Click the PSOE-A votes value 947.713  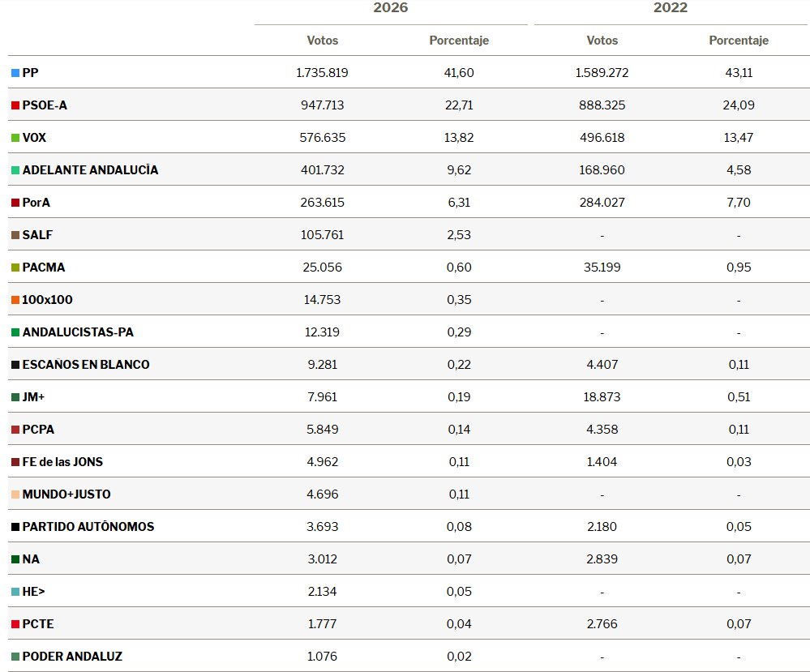(x=323, y=105)
